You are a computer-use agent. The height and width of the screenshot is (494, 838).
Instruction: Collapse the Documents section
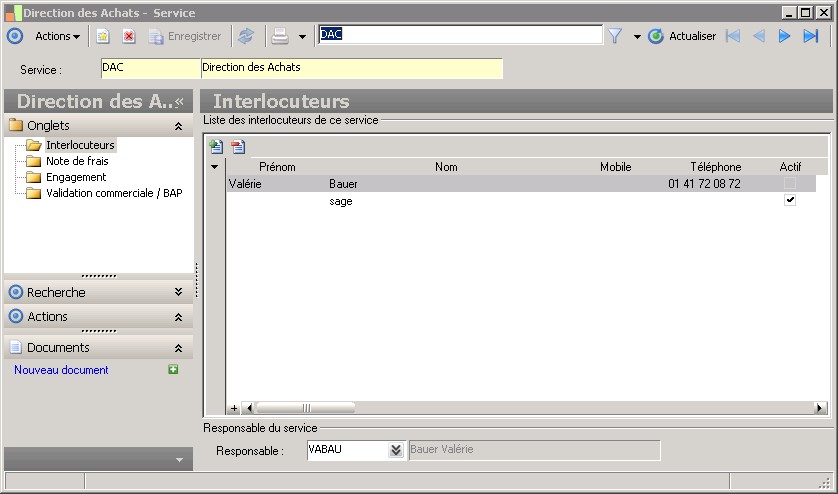pyautogui.click(x=179, y=348)
